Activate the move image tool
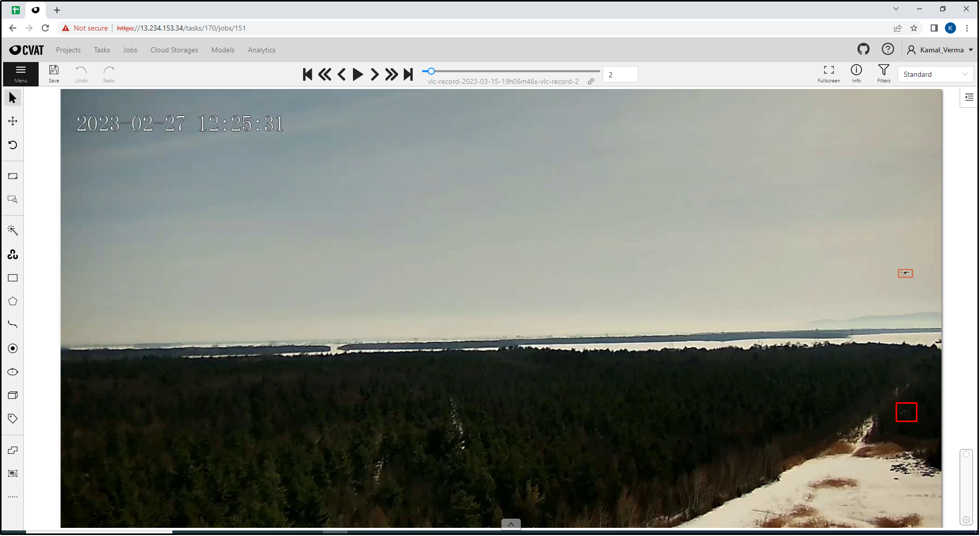The height and width of the screenshot is (536, 980). [x=13, y=121]
